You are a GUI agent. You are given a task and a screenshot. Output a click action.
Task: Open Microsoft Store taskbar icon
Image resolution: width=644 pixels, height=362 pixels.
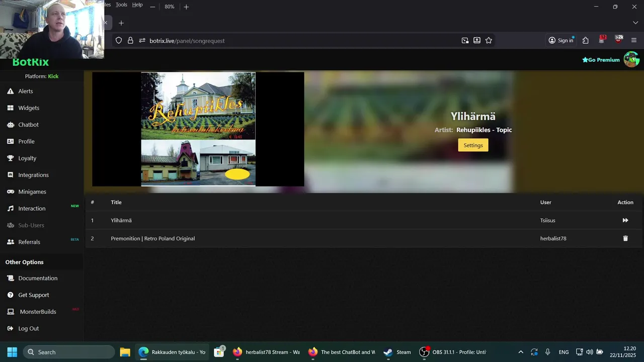pyautogui.click(x=219, y=352)
